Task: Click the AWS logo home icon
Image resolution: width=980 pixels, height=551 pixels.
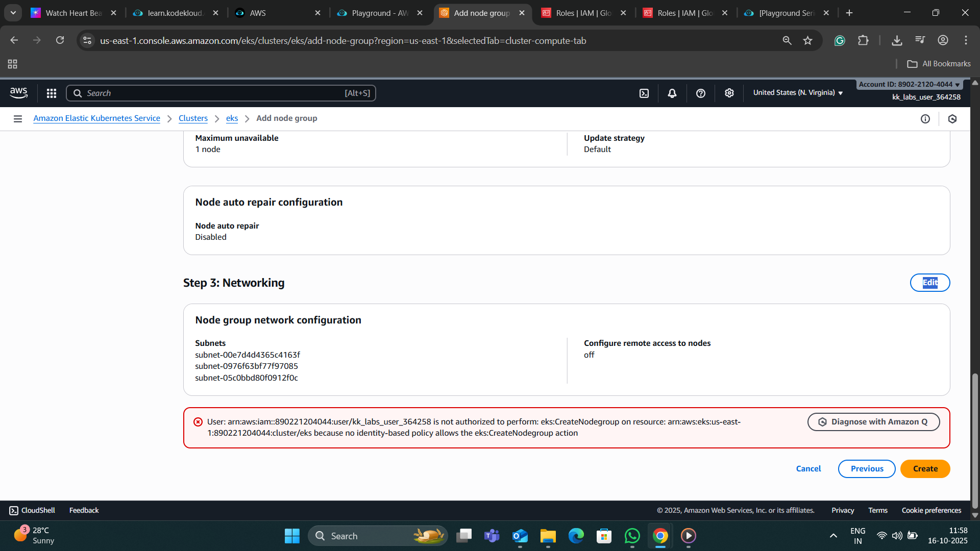Action: coord(19,93)
